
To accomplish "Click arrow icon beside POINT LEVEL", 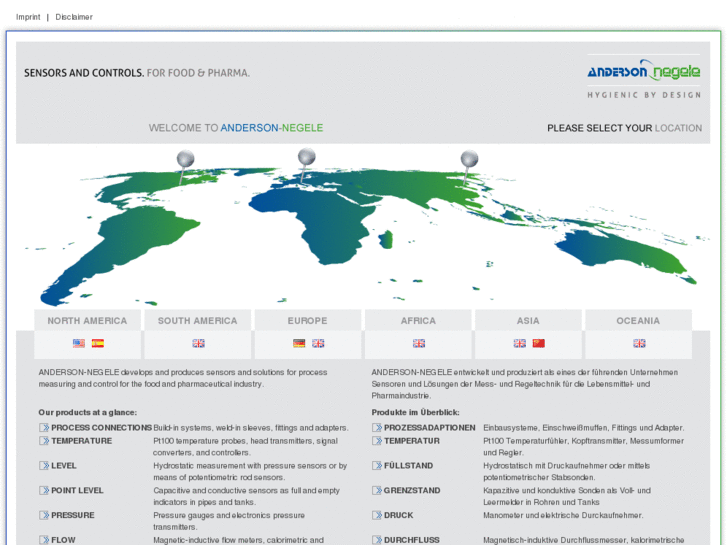I will point(44,490).
